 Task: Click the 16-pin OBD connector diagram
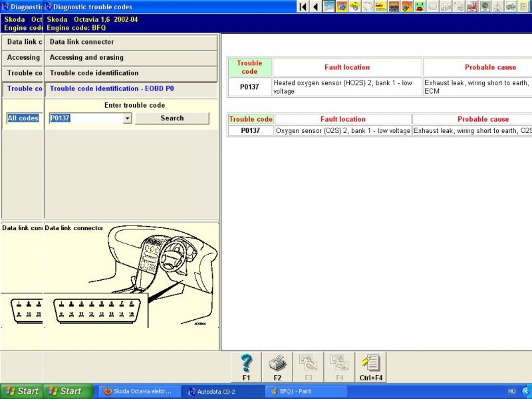click(x=97, y=311)
